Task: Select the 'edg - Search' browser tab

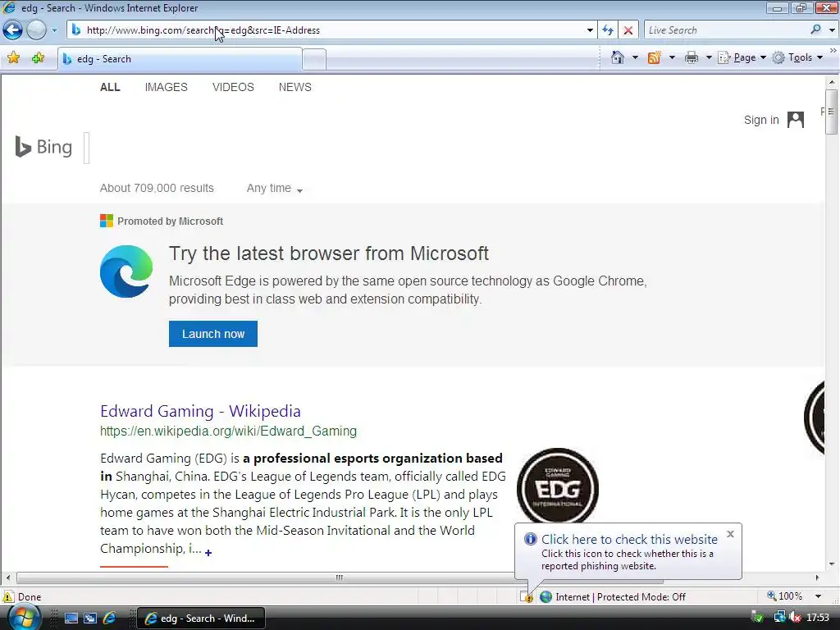Action: coord(180,59)
